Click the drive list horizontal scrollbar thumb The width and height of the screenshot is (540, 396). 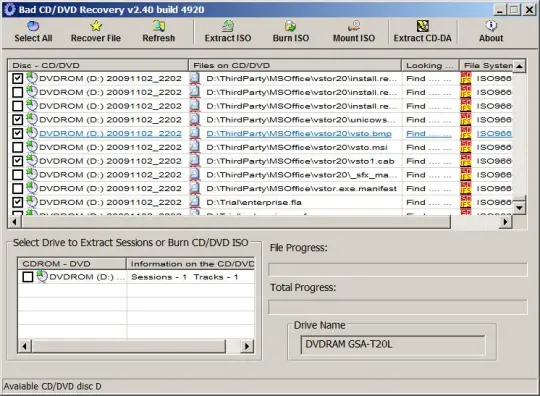tap(128, 346)
